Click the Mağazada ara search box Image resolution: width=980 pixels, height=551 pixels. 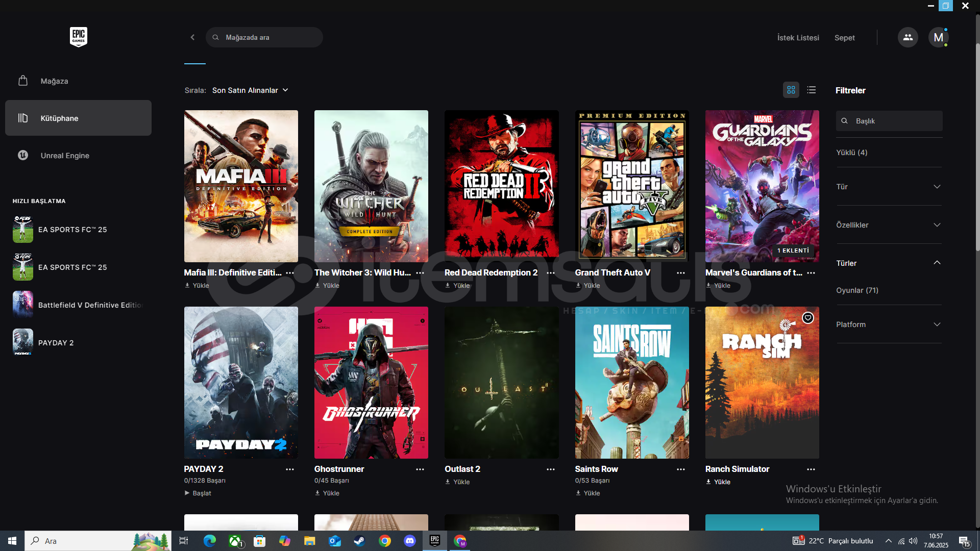[264, 37]
